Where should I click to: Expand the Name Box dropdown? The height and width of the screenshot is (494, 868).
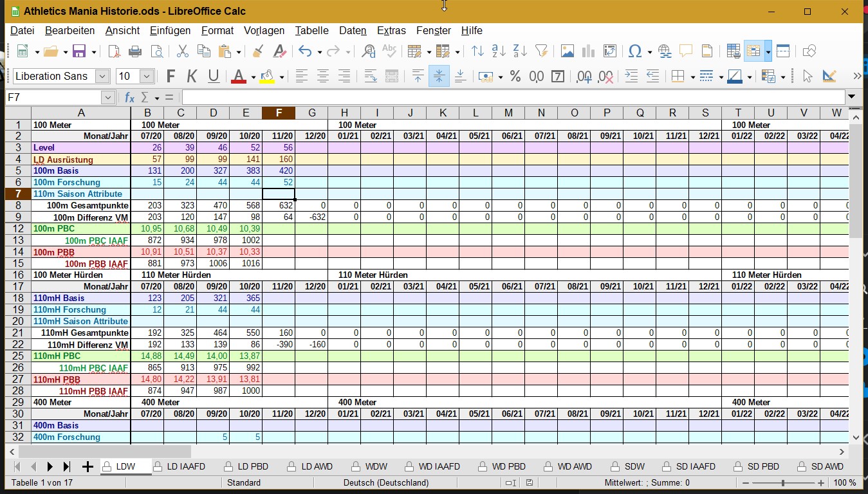[107, 97]
